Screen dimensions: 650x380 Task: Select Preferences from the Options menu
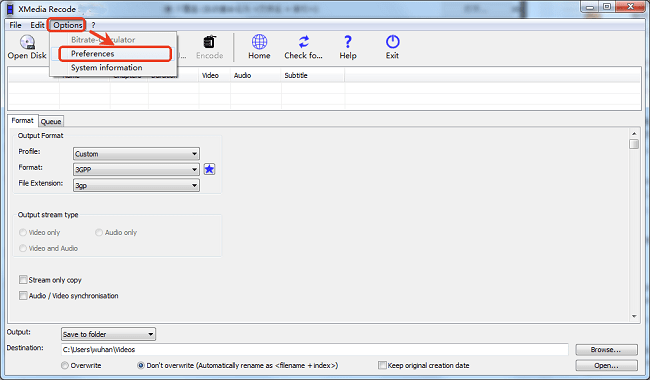click(115, 54)
